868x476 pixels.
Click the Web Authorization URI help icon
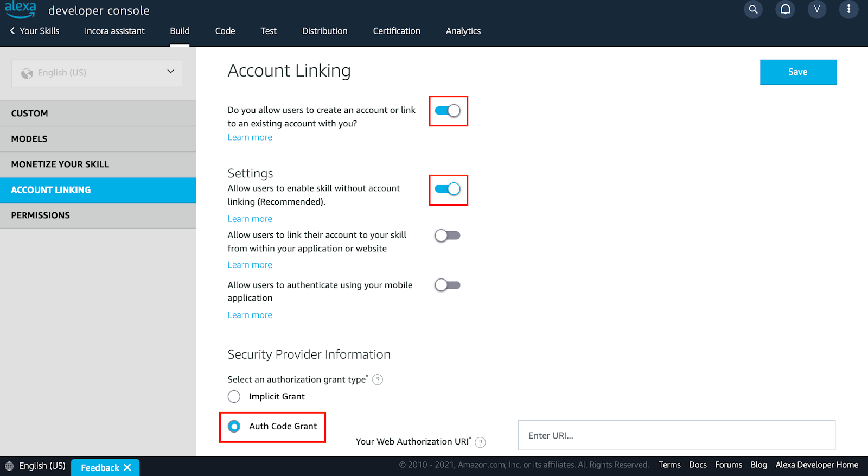(480, 442)
